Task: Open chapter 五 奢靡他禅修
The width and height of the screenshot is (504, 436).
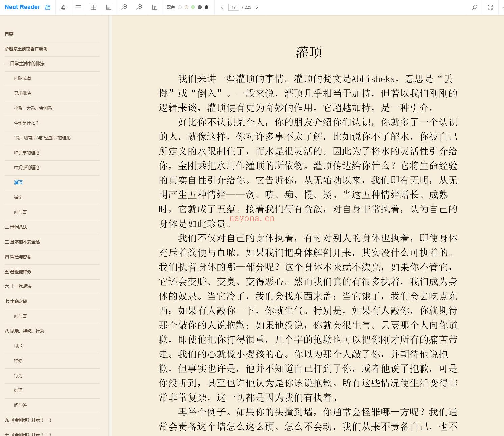Action: pos(18,272)
